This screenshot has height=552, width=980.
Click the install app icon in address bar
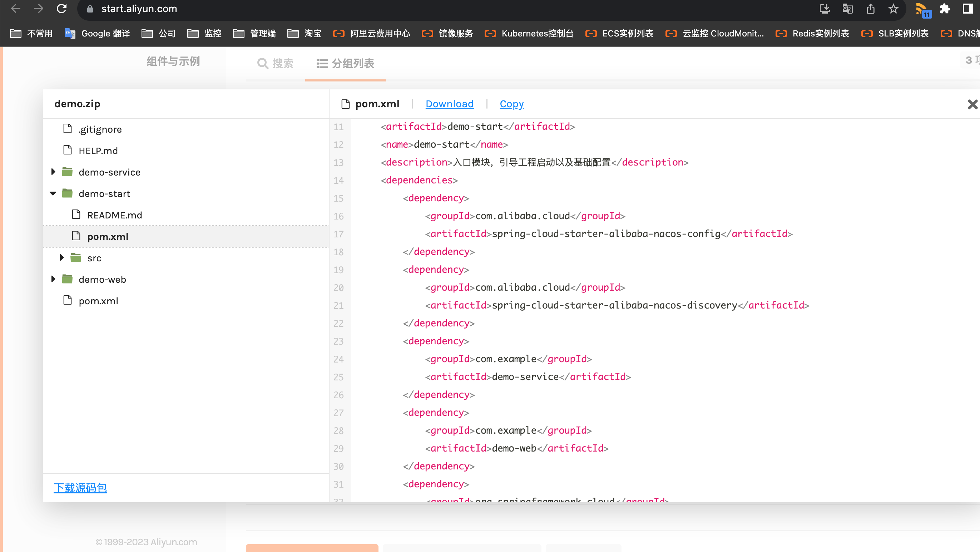[x=824, y=9]
